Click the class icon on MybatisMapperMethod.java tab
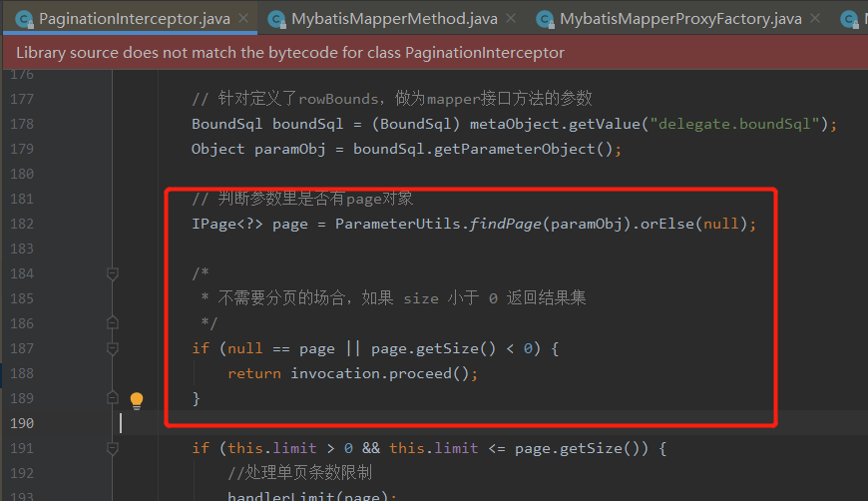This screenshot has width=868, height=501. (276, 20)
